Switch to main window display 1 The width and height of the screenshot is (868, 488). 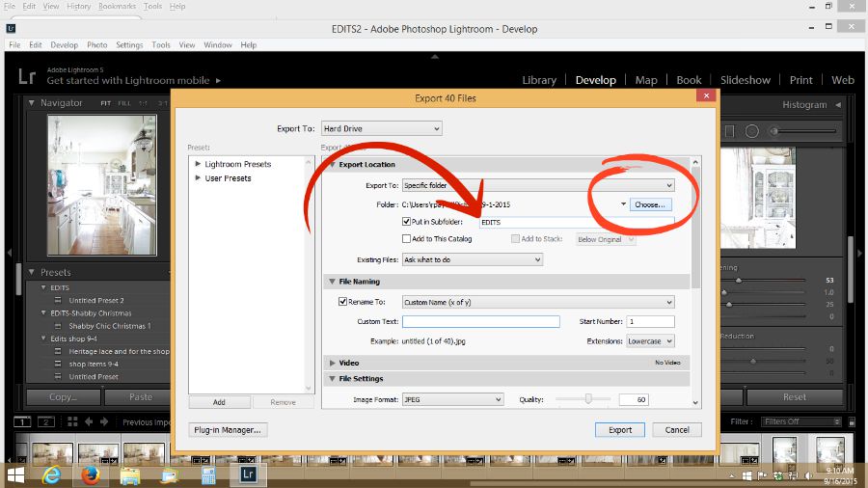point(22,422)
